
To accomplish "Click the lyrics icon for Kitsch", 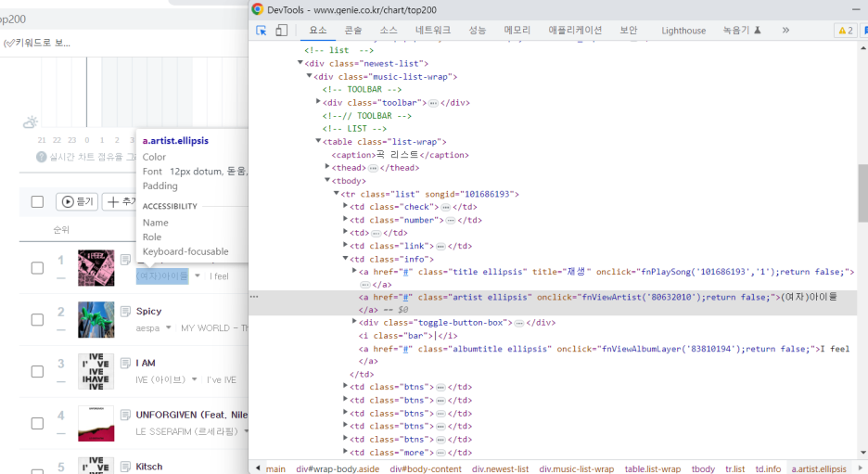I will pos(126,467).
